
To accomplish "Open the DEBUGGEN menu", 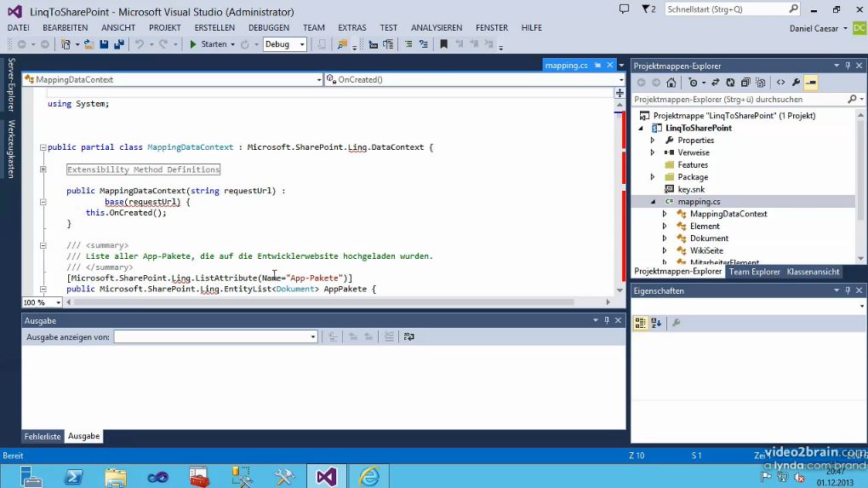I will tap(268, 28).
